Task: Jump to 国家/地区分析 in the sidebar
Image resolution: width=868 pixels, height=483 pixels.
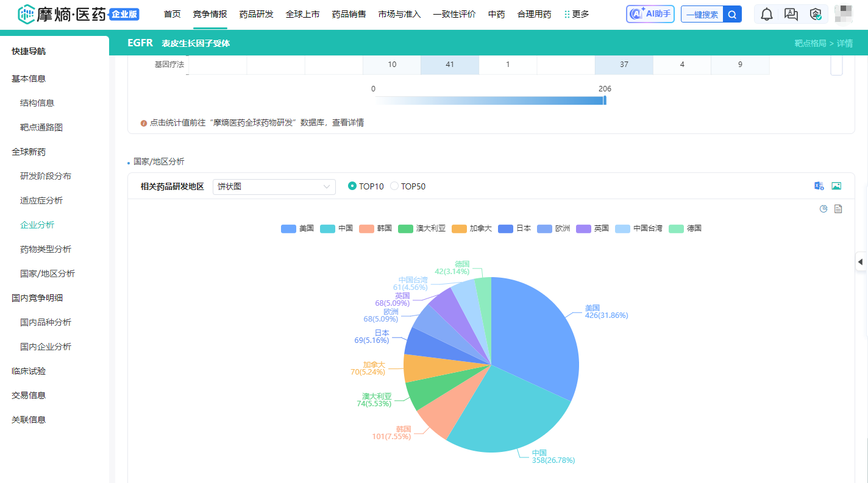Action: [x=48, y=273]
